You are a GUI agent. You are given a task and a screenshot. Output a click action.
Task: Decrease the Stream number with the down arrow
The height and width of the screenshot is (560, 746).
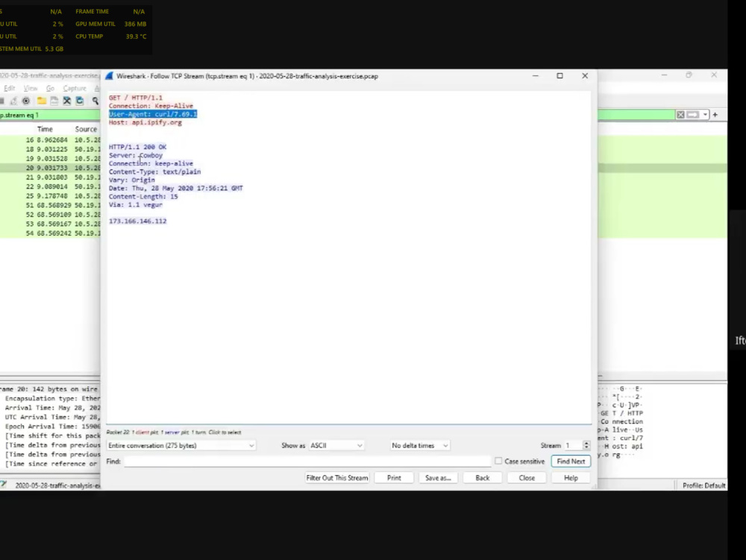(x=586, y=448)
